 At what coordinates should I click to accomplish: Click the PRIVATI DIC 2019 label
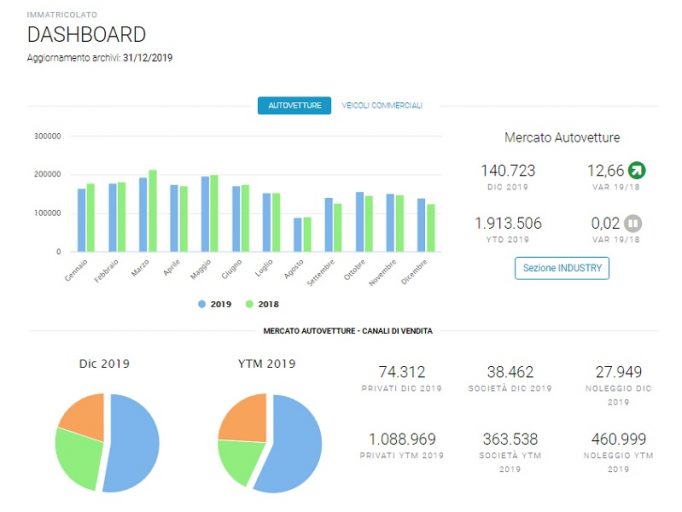pos(401,388)
